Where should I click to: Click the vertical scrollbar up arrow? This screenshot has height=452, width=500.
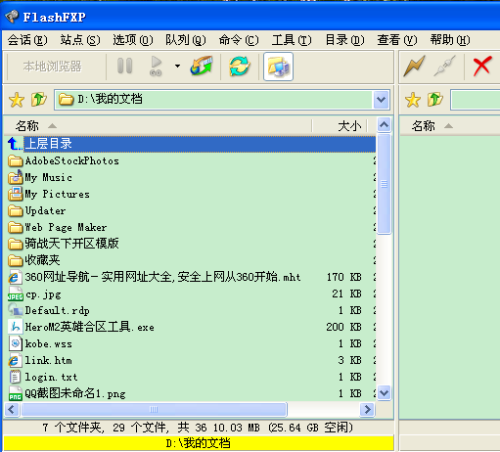[384, 125]
